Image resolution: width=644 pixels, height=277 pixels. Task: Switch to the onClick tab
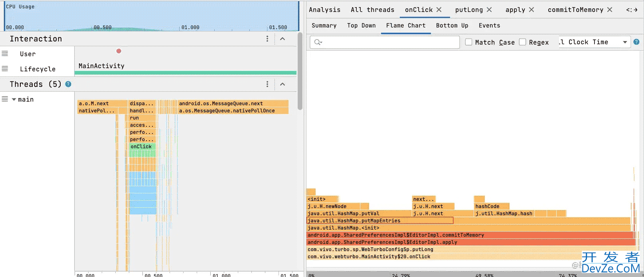[x=419, y=10]
